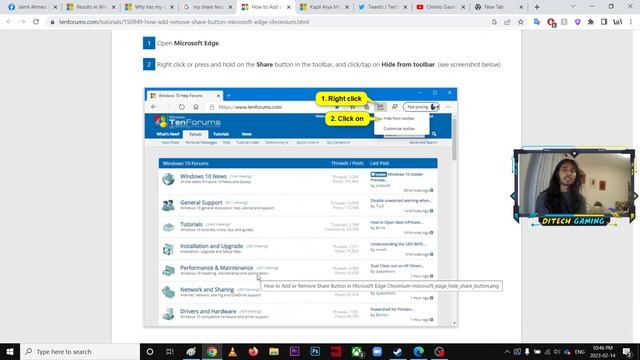Switch to the 'Why has my' tab
This screenshot has height=360, width=640.
point(148,7)
